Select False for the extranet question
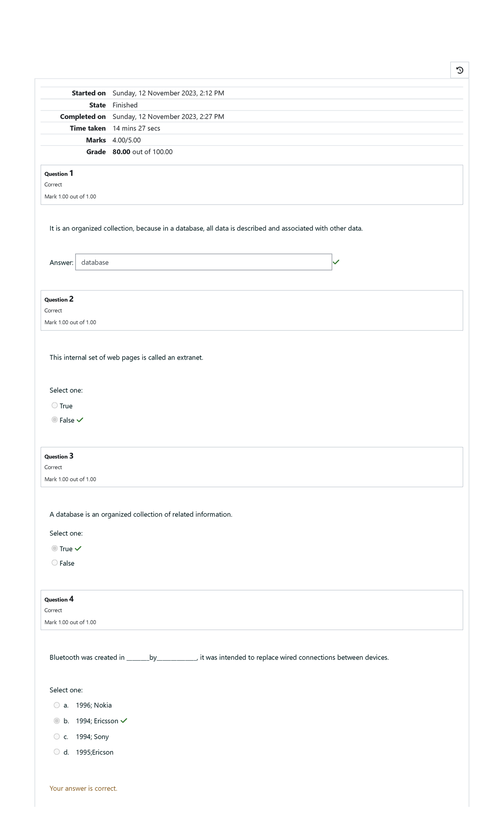The width and height of the screenshot is (504, 830). pyautogui.click(x=55, y=420)
